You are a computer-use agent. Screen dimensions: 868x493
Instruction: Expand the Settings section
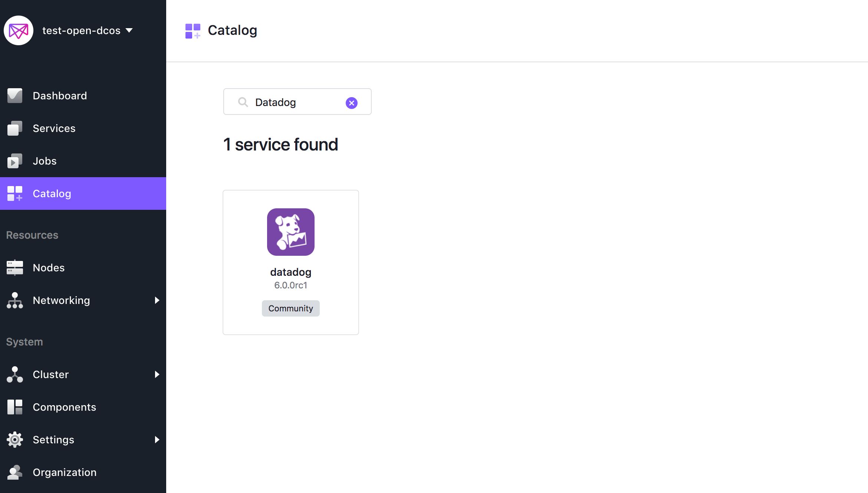[157, 439]
